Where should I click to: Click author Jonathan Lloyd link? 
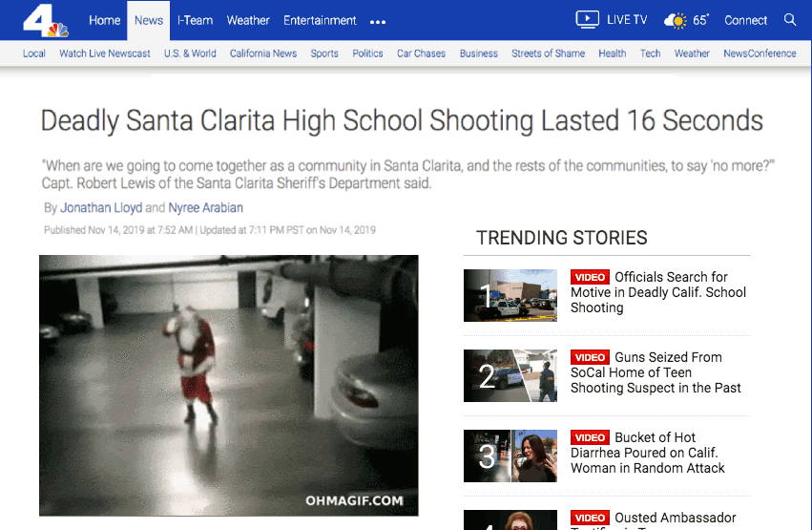(x=101, y=208)
